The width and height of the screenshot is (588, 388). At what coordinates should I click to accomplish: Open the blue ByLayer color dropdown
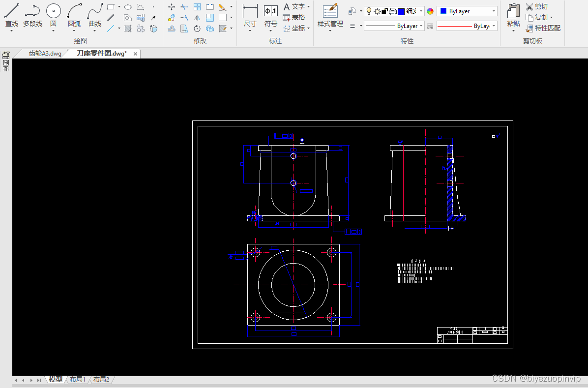tap(494, 11)
